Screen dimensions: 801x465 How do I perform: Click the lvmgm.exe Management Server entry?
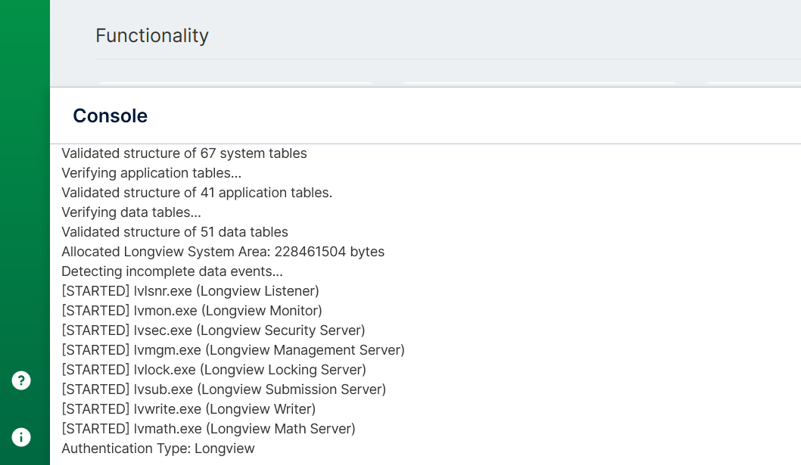233,350
